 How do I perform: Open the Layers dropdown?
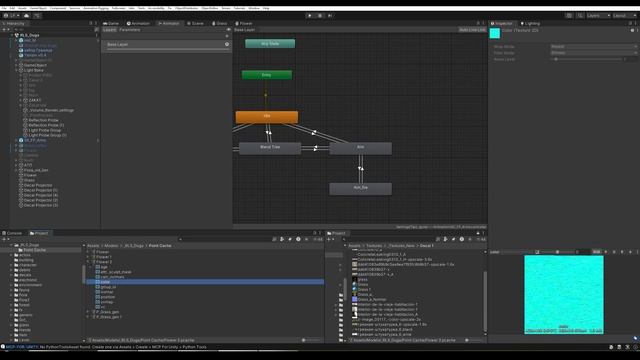click(599, 16)
